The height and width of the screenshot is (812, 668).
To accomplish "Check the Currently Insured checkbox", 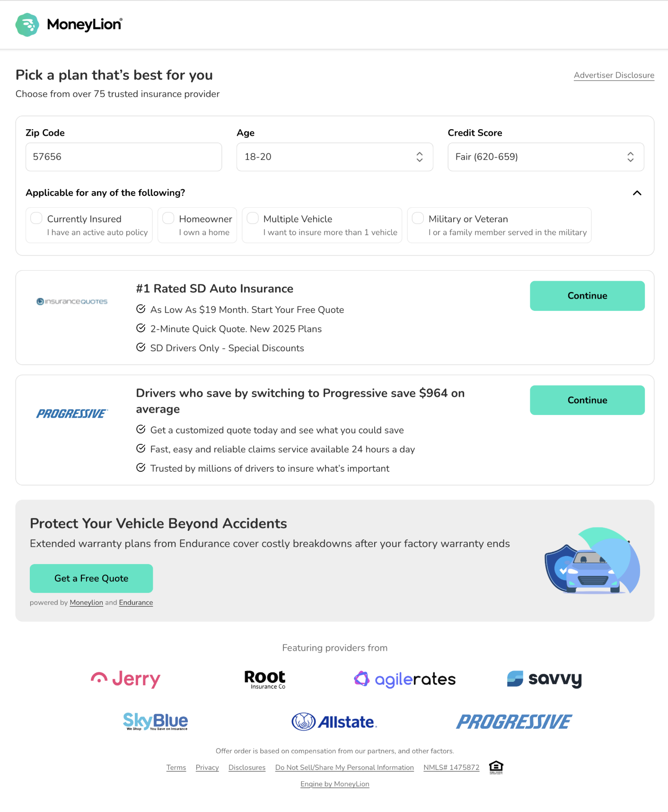I will [x=36, y=218].
